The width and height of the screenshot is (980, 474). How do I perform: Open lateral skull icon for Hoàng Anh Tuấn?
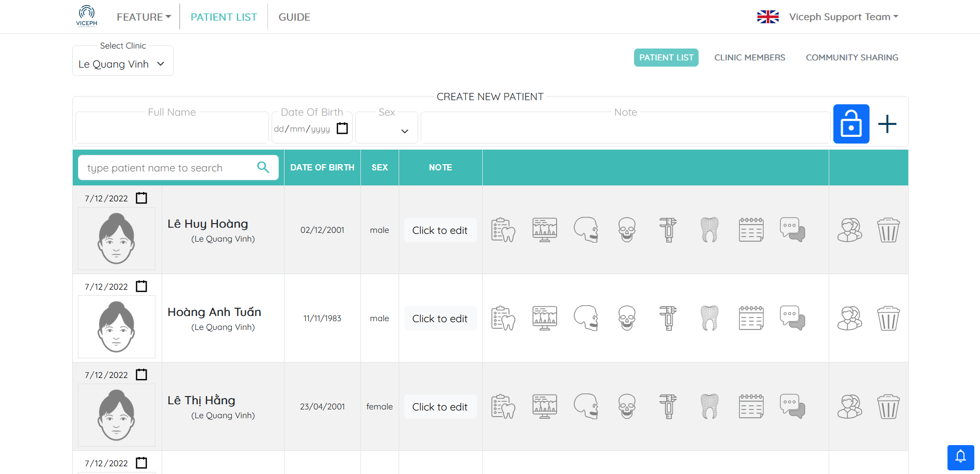pyautogui.click(x=586, y=318)
